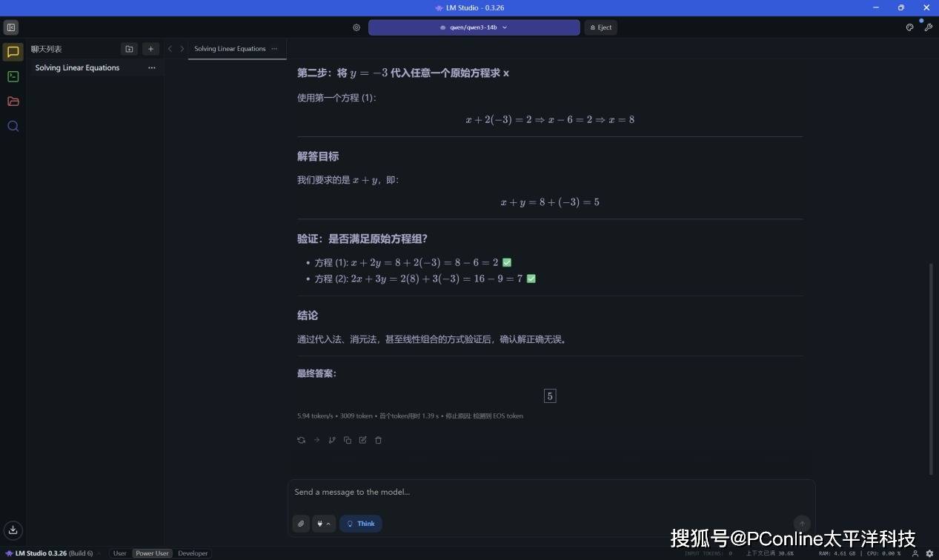Switch to User mode
939x560 pixels.
pyautogui.click(x=119, y=553)
